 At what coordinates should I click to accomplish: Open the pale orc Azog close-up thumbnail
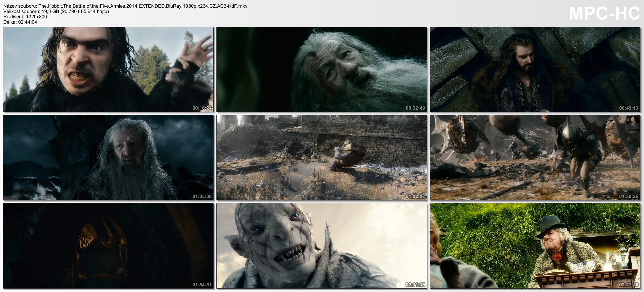[322, 246]
